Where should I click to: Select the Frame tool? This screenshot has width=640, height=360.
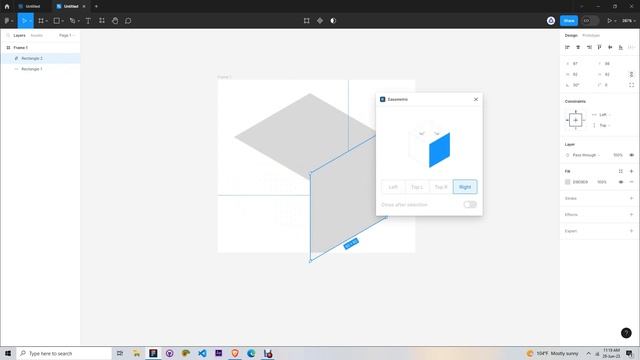coord(41,21)
